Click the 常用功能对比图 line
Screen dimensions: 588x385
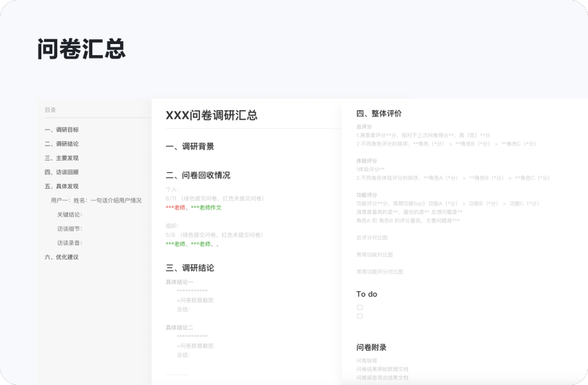pos(374,255)
